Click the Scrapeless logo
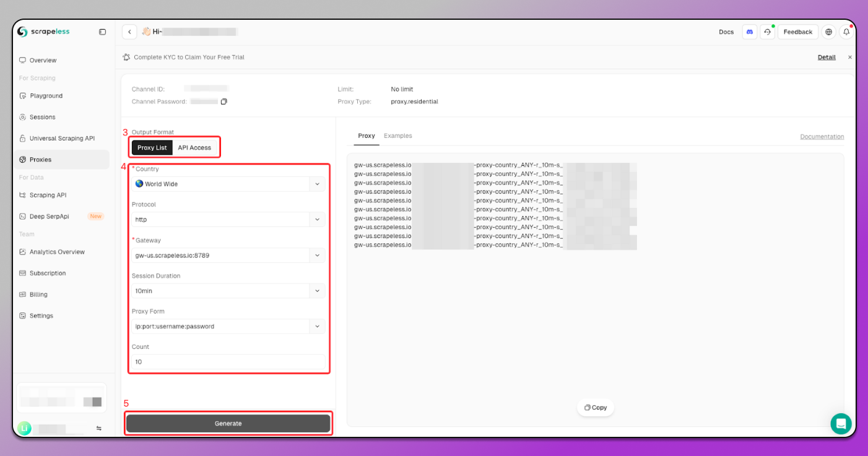The width and height of the screenshot is (868, 456). (43, 32)
